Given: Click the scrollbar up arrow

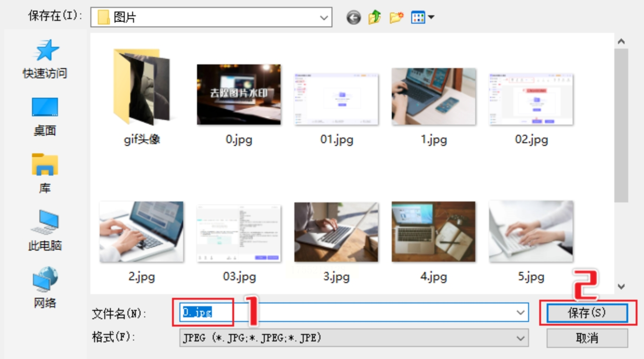Looking at the screenshot, I should click(621, 42).
